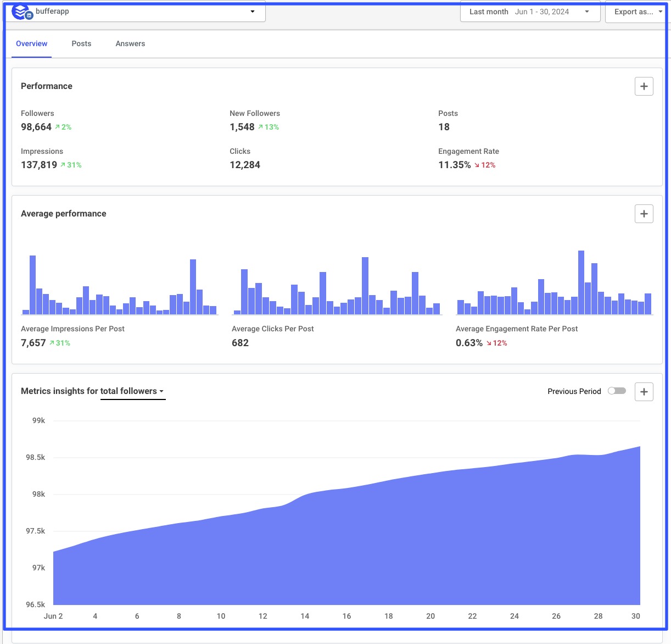This screenshot has width=671, height=644.
Task: Click the Followers count 98,664
Action: 36,127
